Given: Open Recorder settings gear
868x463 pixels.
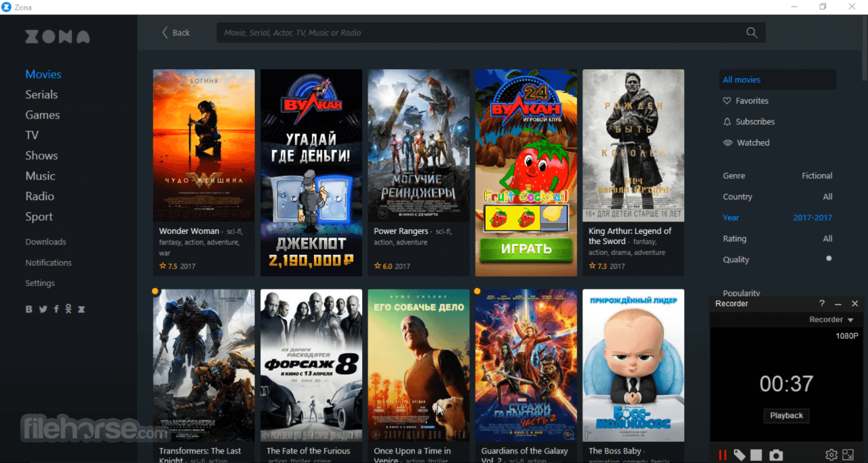Looking at the screenshot, I should 831,455.
